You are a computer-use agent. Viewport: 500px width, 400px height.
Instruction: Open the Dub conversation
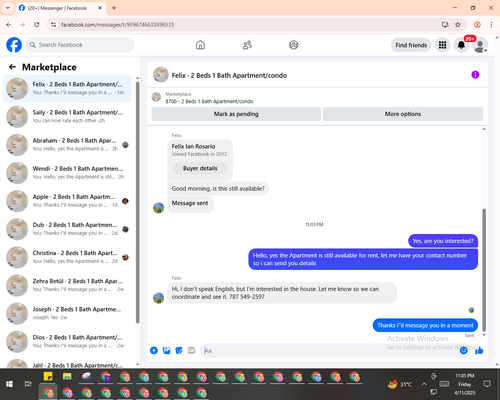(x=68, y=229)
